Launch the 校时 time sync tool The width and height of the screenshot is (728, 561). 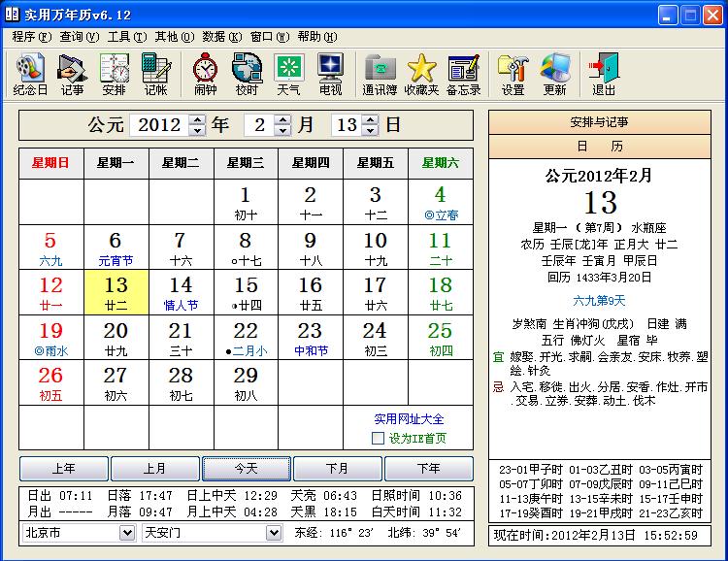(x=247, y=75)
